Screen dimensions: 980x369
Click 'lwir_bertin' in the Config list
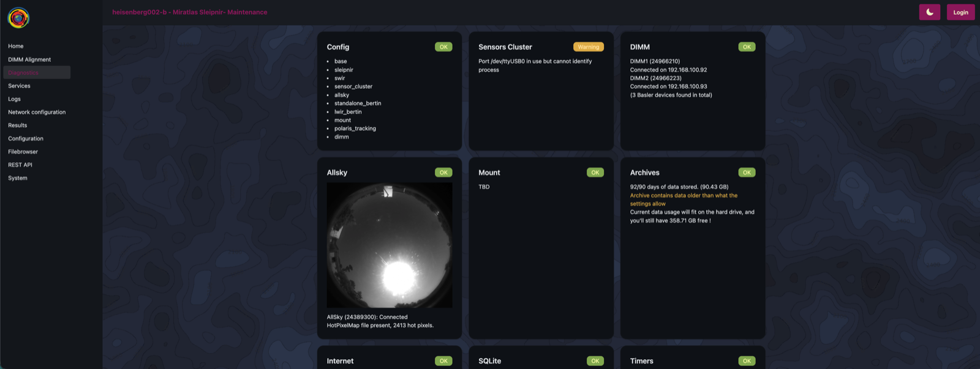pos(348,112)
